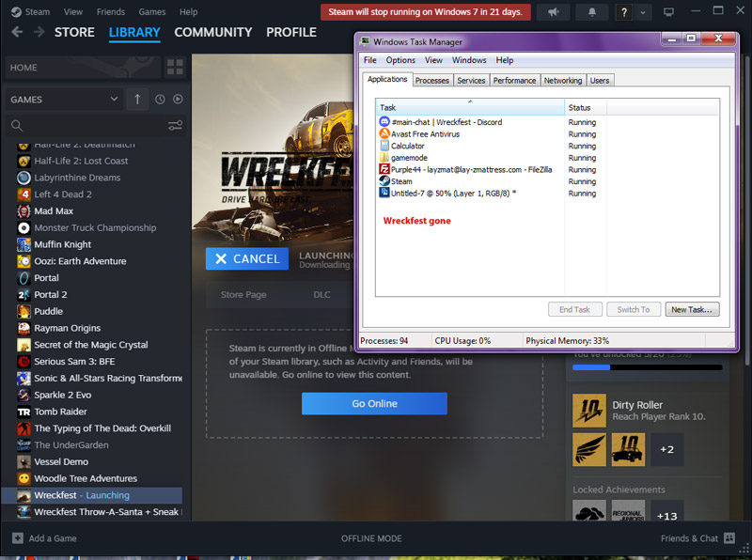Open the dropdown arrow beside help icon
This screenshot has width=752, height=560.
[643, 12]
